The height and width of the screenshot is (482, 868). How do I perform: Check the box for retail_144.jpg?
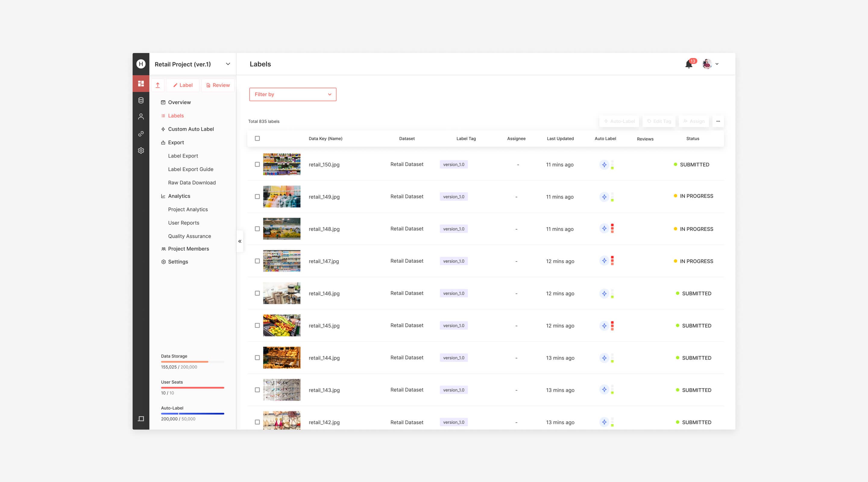coord(257,358)
